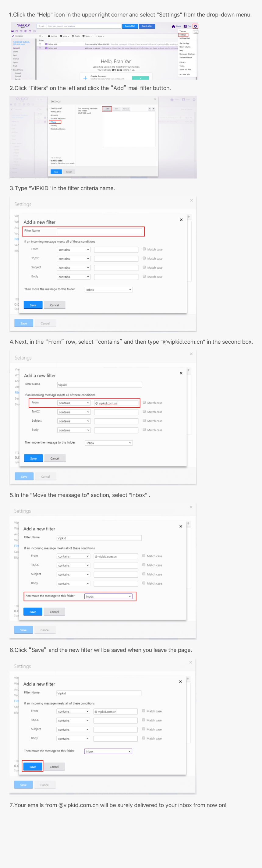The height and width of the screenshot is (868, 262).
Task: Select Keyboard Shortcuts in the Help drop-down menu
Action: coord(187,54)
